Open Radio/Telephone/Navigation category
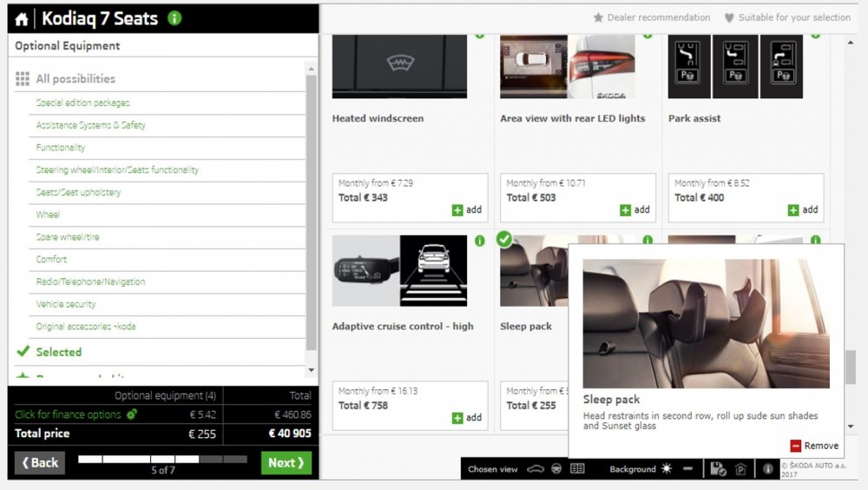This screenshot has width=868, height=490. (90, 281)
